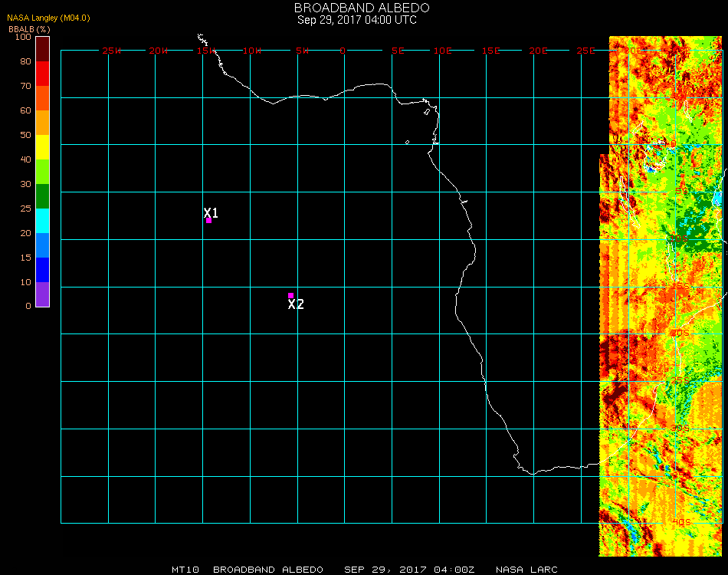The width and height of the screenshot is (728, 575).
Task: Click the 20S latitude label
Action: 680,333
